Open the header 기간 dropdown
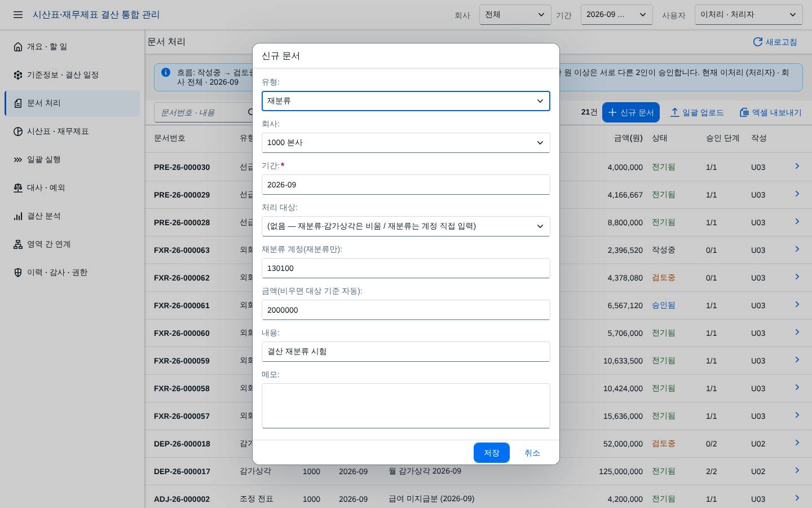812x508 pixels. point(617,15)
